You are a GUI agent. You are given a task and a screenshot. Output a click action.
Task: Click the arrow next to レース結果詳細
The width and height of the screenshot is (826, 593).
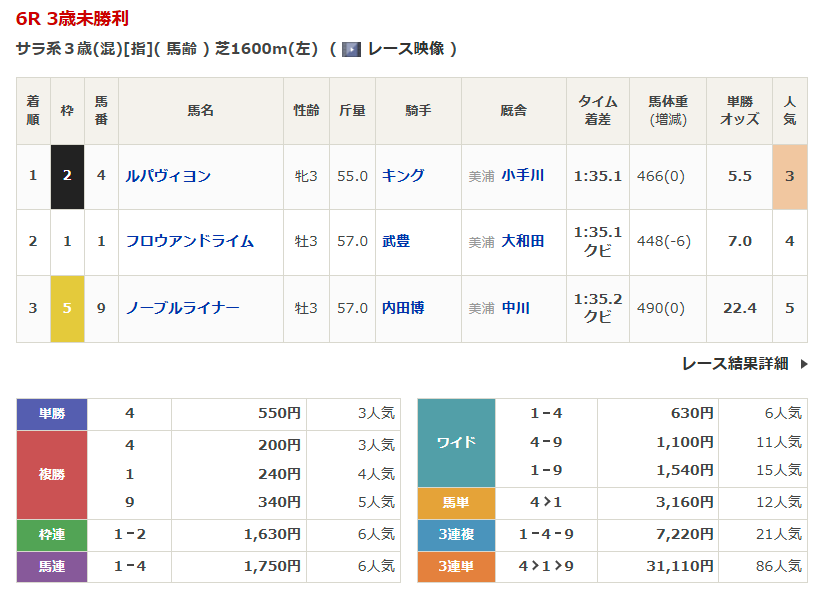click(803, 364)
